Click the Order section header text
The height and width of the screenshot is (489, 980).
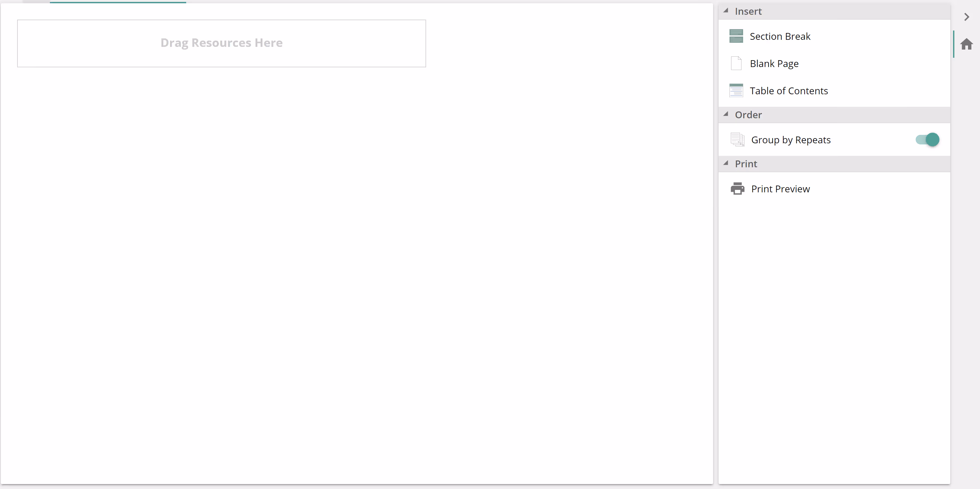click(748, 115)
